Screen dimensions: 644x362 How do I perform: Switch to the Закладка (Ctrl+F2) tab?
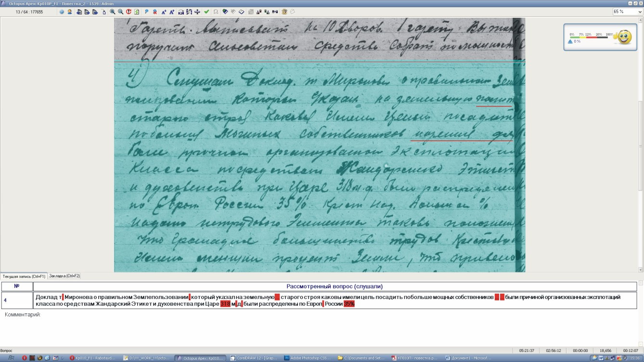pos(64,276)
